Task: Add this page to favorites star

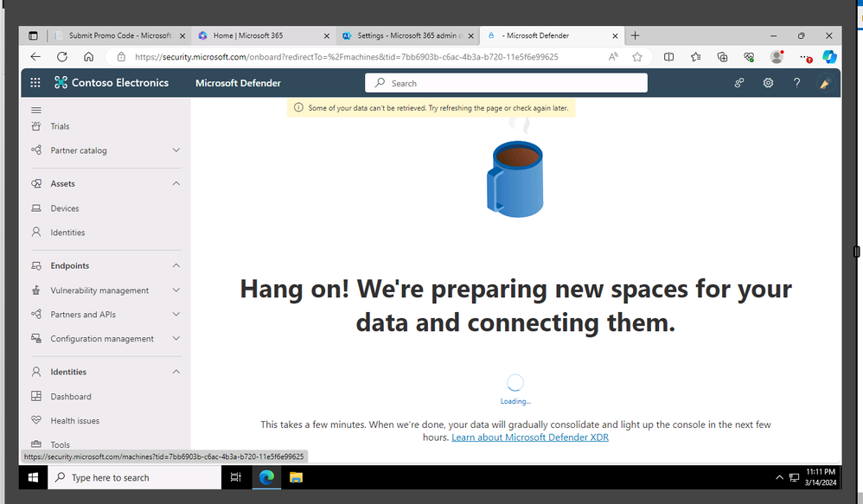Action: (x=637, y=57)
